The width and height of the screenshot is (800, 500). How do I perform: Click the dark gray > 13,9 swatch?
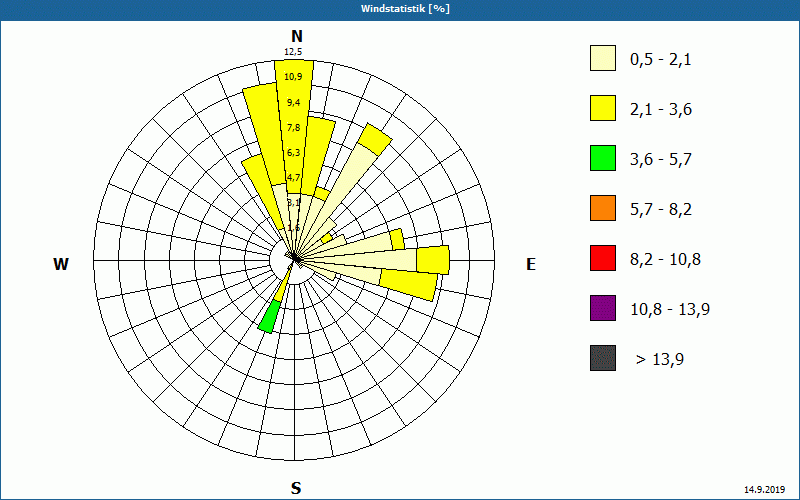pyautogui.click(x=603, y=358)
